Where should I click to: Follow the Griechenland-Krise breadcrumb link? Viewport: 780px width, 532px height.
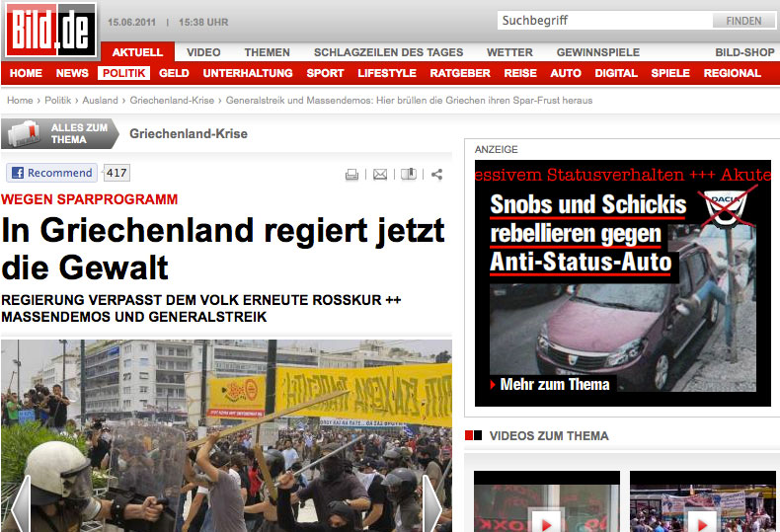pyautogui.click(x=172, y=100)
